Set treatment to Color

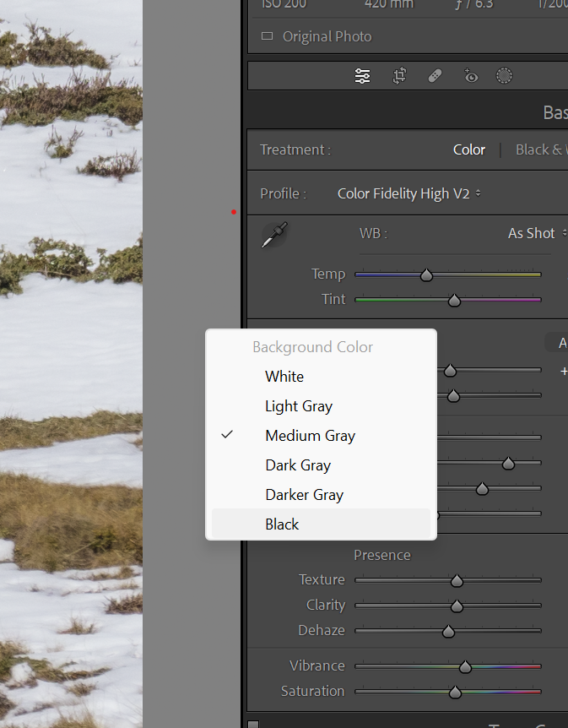point(468,149)
